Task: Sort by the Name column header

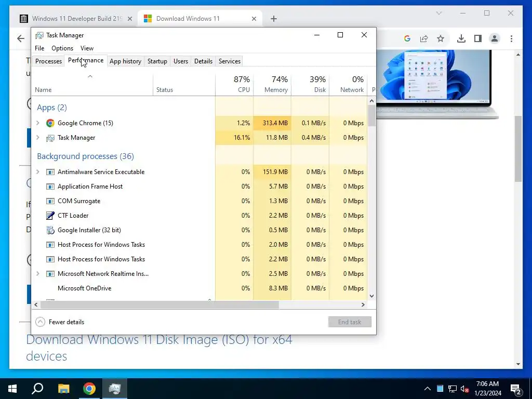Action: 92,84
